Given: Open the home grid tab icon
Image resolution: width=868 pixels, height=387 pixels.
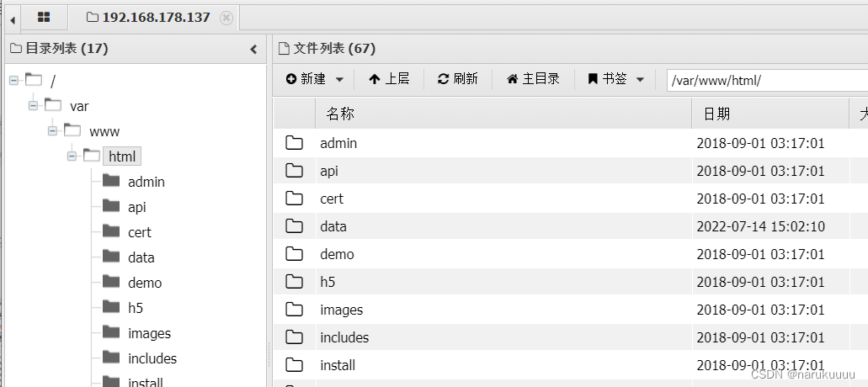Looking at the screenshot, I should click(44, 17).
